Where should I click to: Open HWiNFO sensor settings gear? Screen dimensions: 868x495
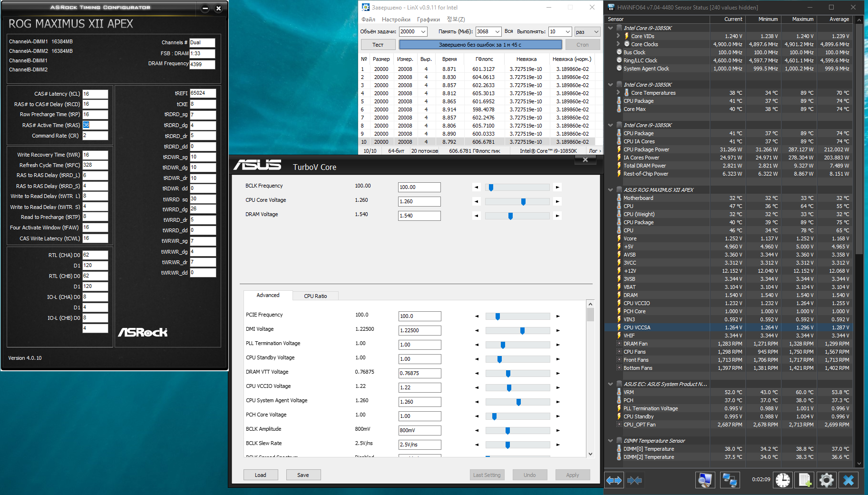coord(827,480)
